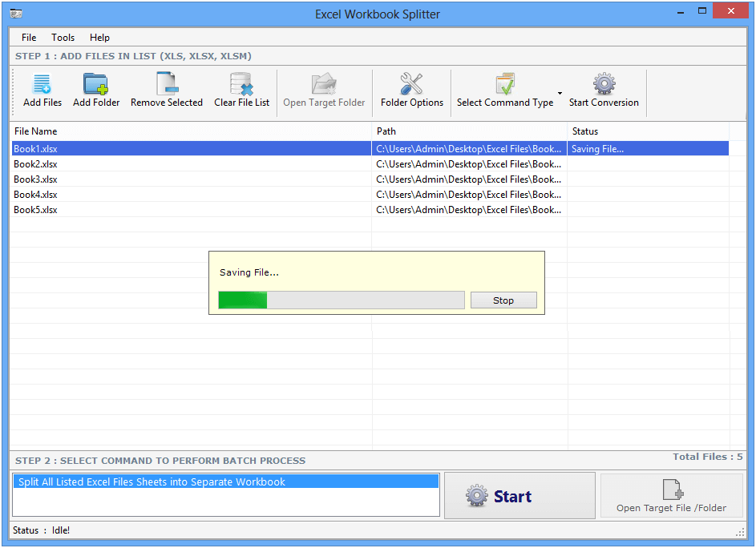
Task: Click the Open Target Folder toolbar icon
Action: [x=324, y=84]
